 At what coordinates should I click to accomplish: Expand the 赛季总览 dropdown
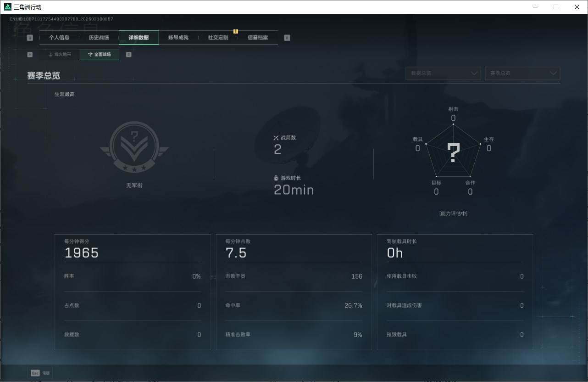tap(522, 73)
